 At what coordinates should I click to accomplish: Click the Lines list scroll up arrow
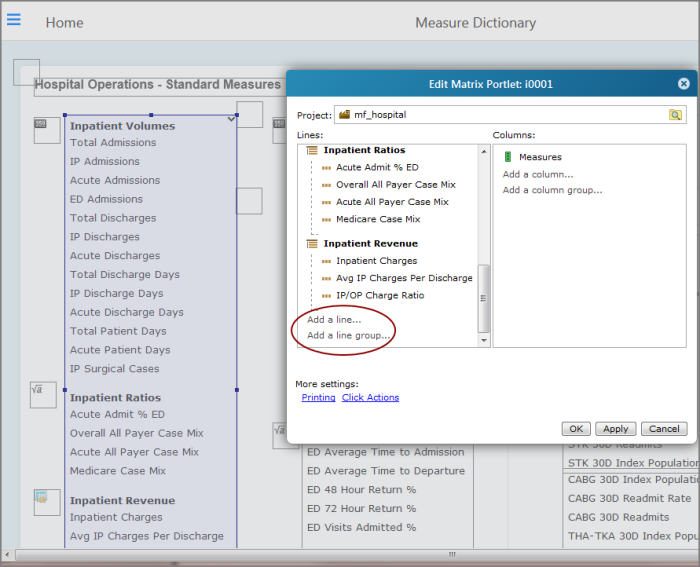(x=483, y=151)
